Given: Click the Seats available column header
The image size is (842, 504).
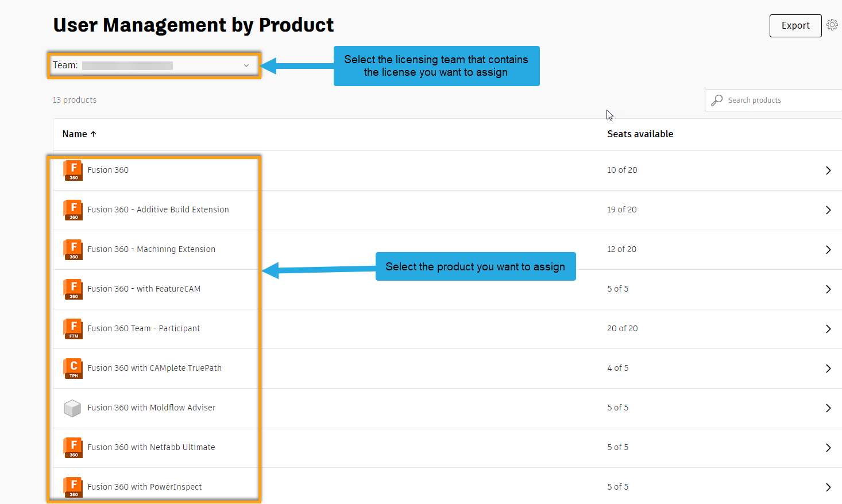Looking at the screenshot, I should click(639, 133).
